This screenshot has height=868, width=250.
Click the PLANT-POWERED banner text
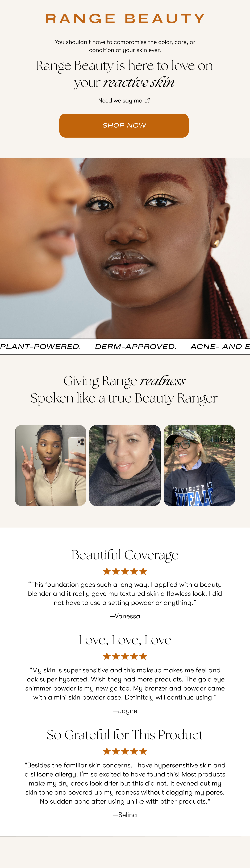40,346
